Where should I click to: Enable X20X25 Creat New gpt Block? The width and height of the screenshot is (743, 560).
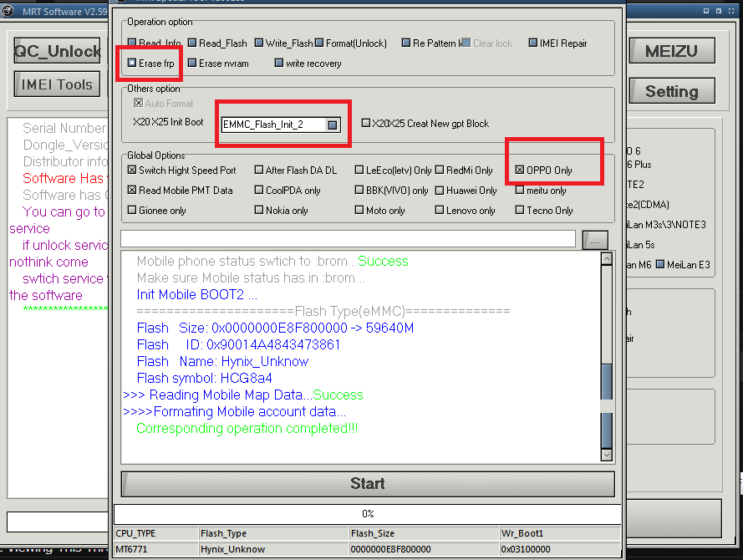click(366, 123)
